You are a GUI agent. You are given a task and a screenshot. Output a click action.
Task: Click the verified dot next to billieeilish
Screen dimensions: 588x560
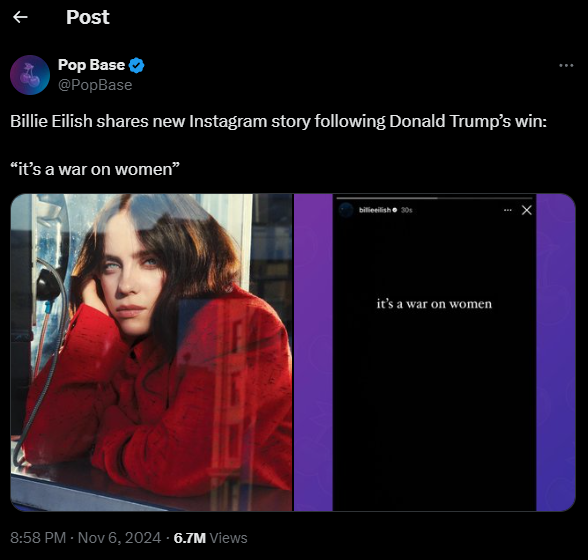394,210
